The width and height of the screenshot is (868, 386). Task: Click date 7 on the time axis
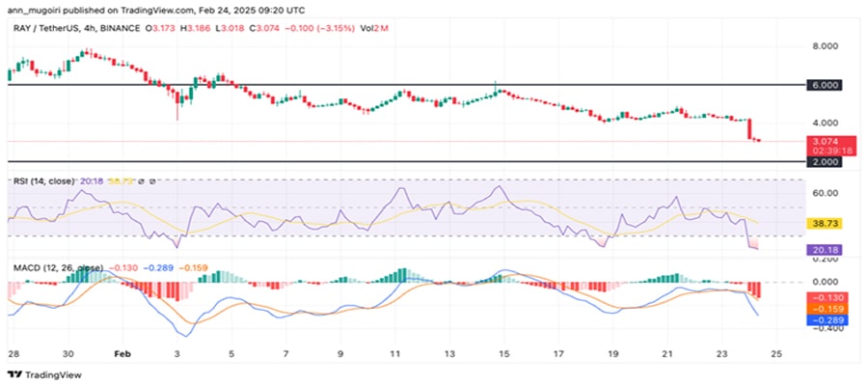(x=285, y=354)
